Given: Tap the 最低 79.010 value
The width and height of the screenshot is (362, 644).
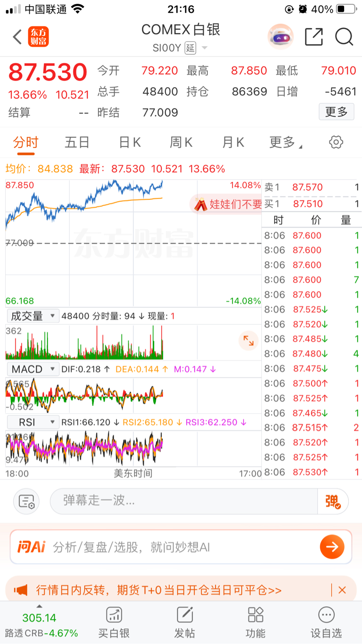Looking at the screenshot, I should (338, 71).
